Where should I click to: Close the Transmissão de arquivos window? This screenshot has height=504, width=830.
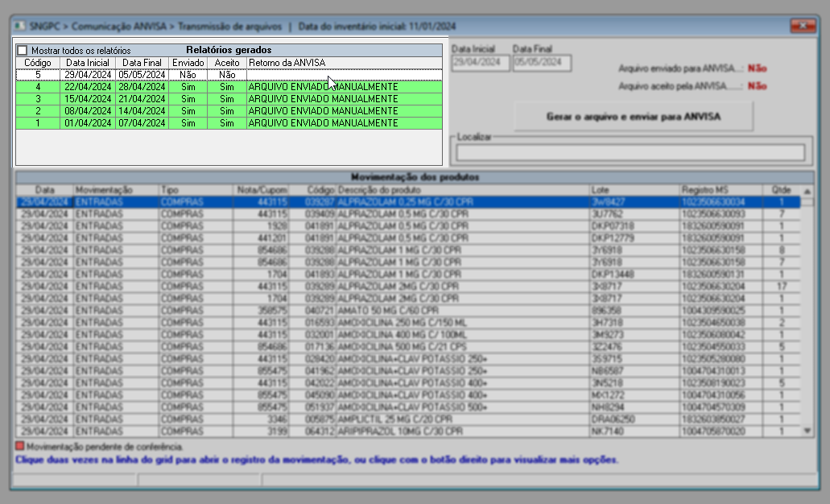[803, 26]
